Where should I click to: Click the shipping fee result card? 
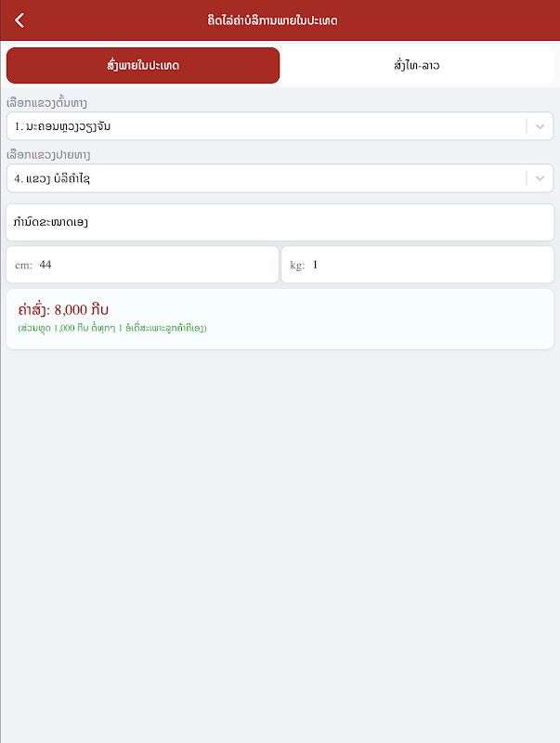point(280,319)
